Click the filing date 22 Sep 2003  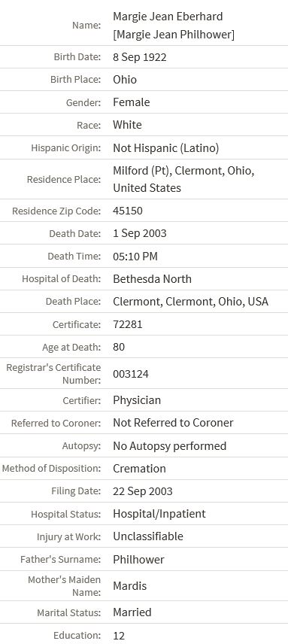point(143,491)
